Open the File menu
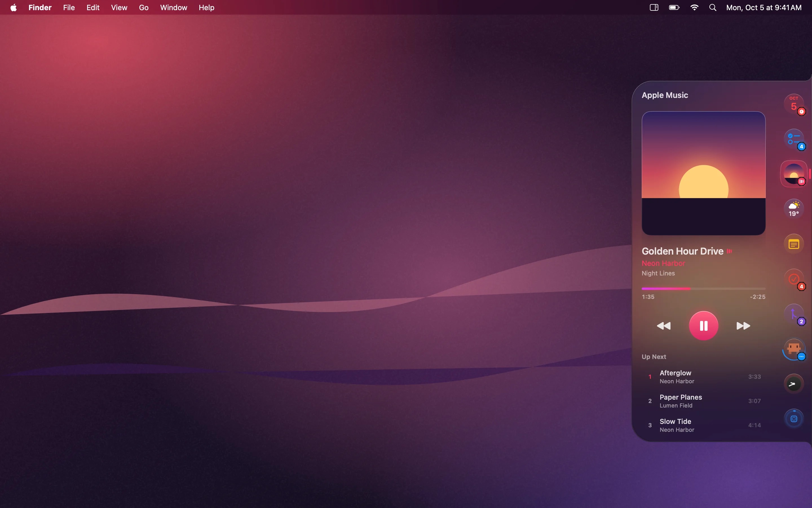The image size is (812, 508). pyautogui.click(x=69, y=7)
